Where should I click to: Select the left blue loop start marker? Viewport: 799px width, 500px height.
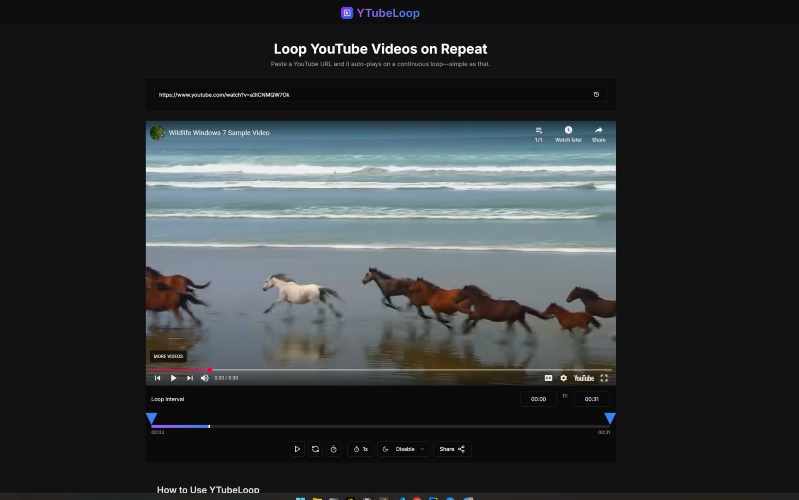tap(151, 418)
